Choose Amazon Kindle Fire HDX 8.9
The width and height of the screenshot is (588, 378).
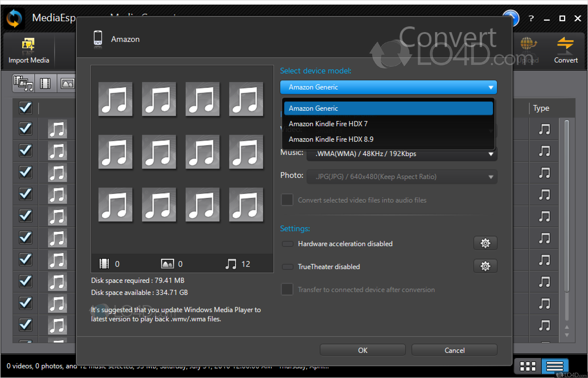(x=388, y=139)
